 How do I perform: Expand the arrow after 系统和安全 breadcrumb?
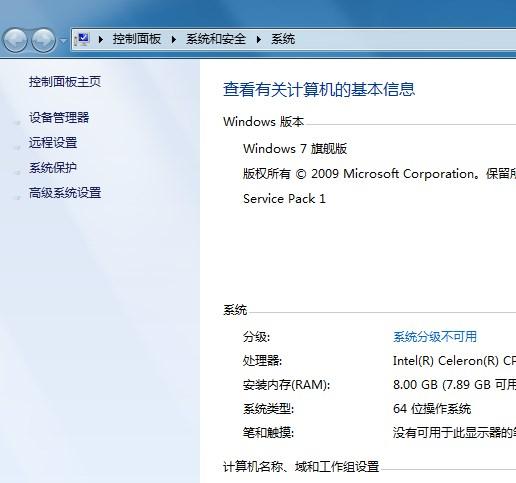[259, 40]
